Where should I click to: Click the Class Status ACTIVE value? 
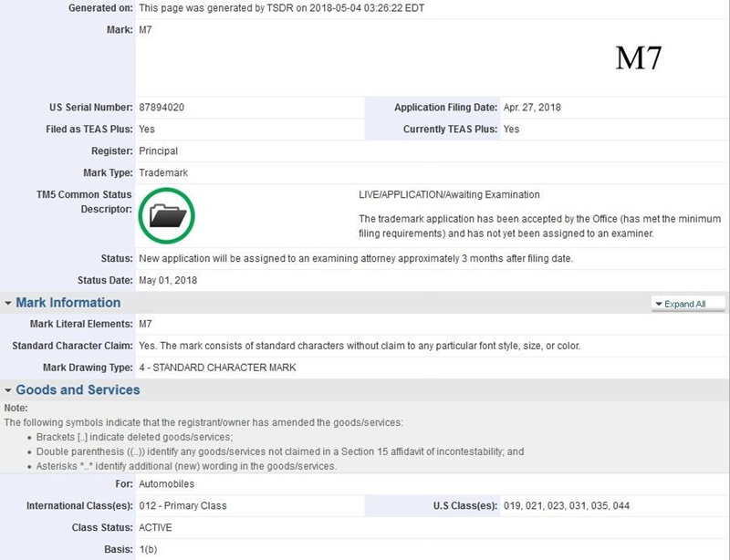[155, 527]
